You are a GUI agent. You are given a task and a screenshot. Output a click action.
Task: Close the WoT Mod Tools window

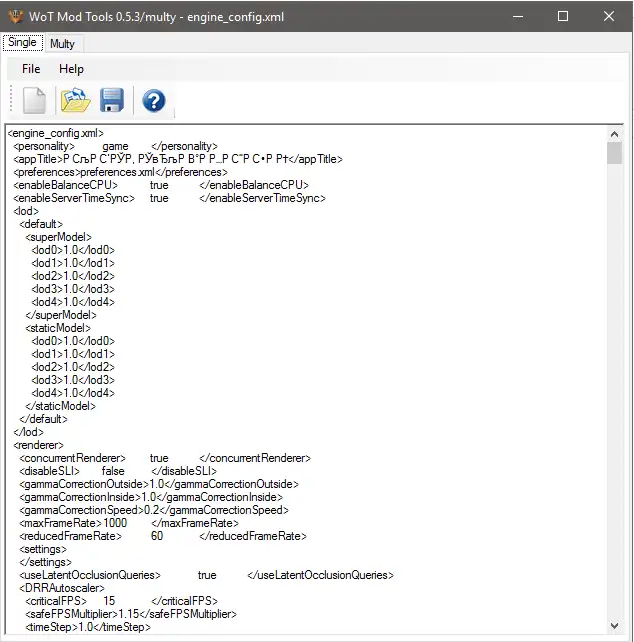point(609,16)
